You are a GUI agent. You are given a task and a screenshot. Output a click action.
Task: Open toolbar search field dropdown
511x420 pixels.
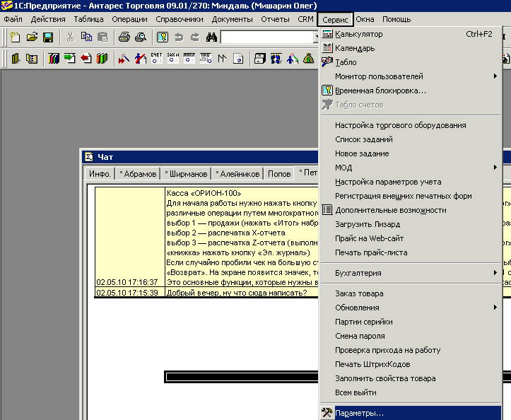(316, 37)
